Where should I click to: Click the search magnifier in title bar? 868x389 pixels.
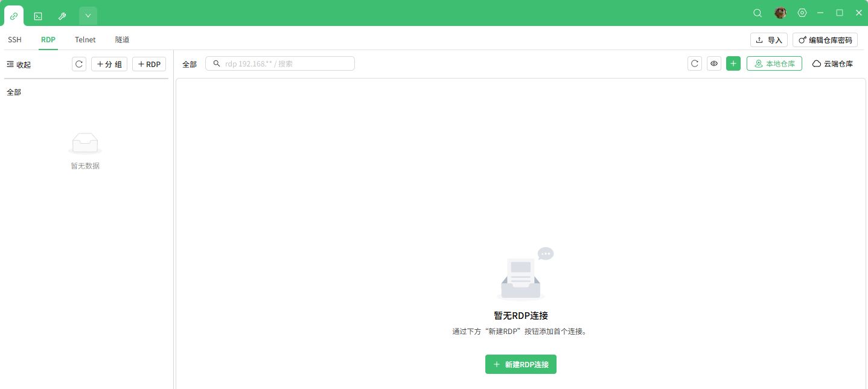click(x=758, y=13)
